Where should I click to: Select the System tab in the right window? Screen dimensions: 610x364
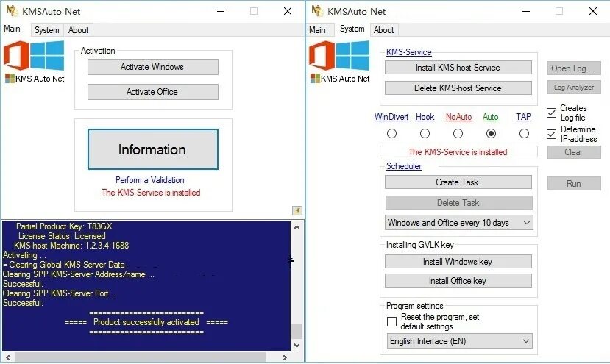point(352,29)
